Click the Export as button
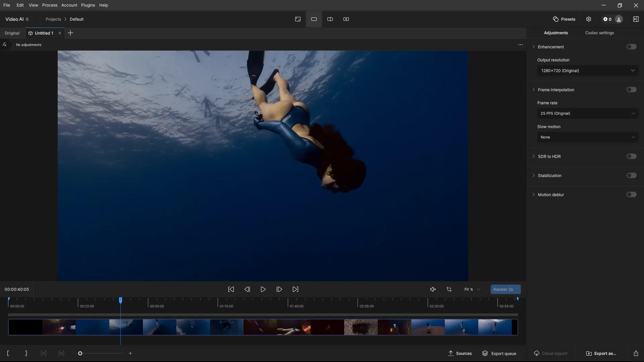The height and width of the screenshot is (362, 644). [x=601, y=353]
